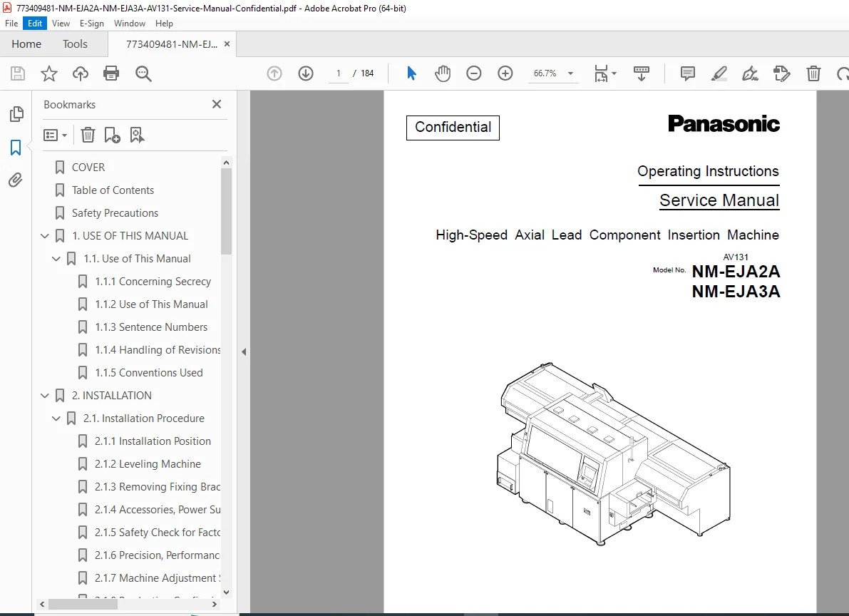This screenshot has height=616, width=849.
Task: Click the Save file icon
Action: click(18, 73)
